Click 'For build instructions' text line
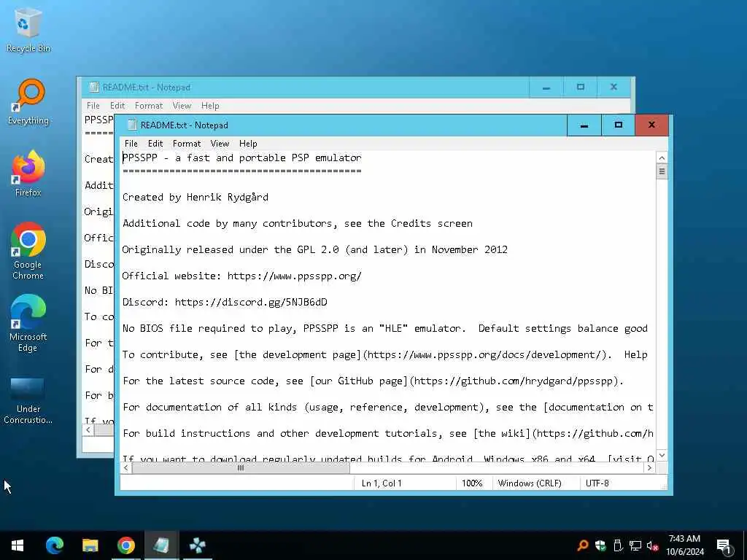This screenshot has width=747, height=560. 388,433
